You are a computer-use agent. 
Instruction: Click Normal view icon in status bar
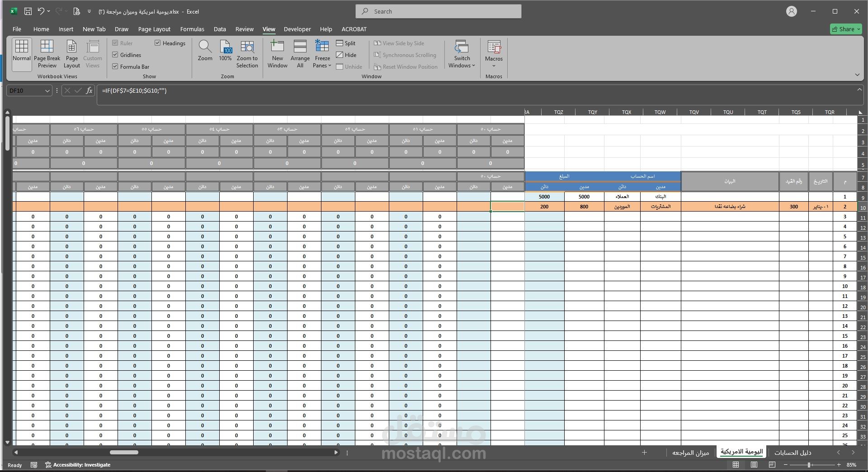(x=736, y=465)
